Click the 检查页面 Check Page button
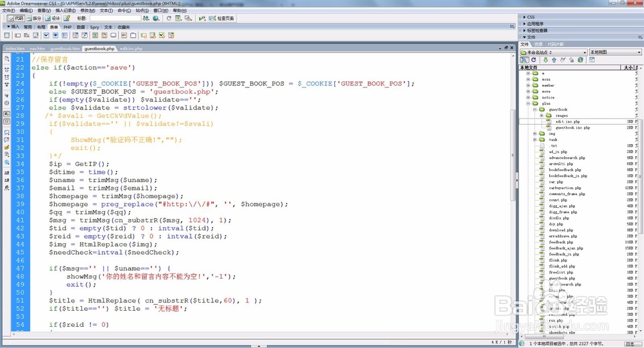Screen dimensions: 644x348 pyautogui.click(x=222, y=19)
